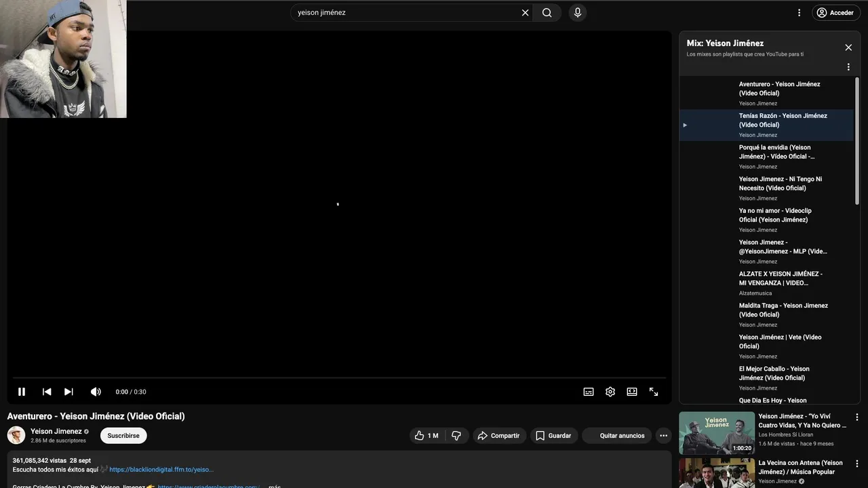
Task: Play Ya no mi amor Videoclip
Action: (x=766, y=220)
